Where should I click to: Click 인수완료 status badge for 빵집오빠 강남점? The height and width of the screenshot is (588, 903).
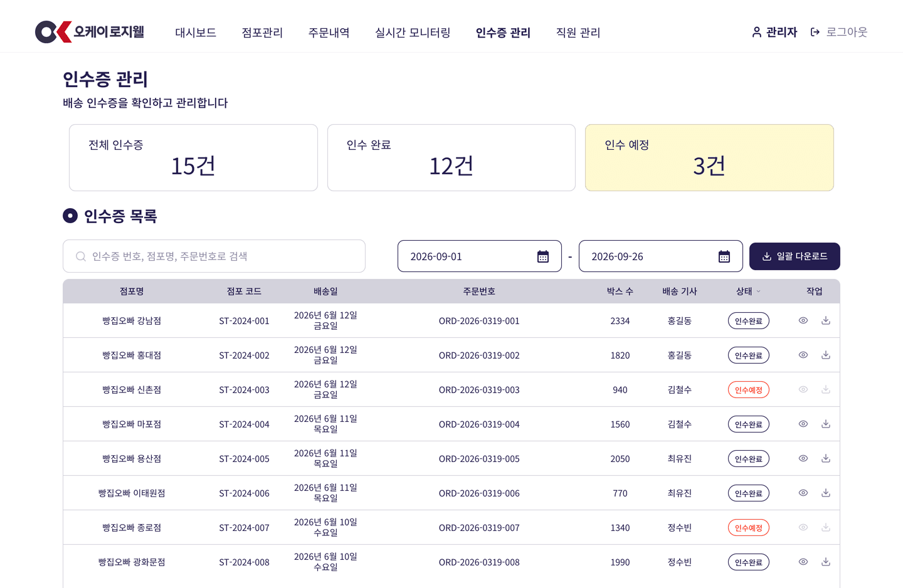point(749,321)
